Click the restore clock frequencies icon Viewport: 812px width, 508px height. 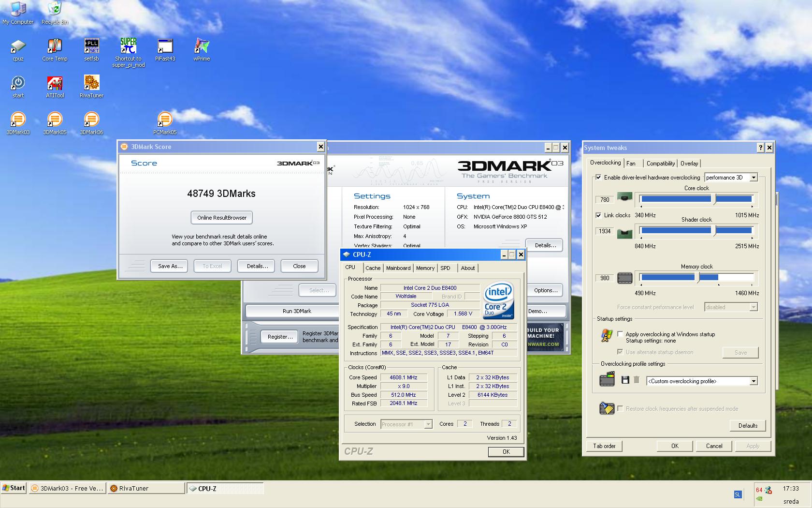[x=606, y=408]
